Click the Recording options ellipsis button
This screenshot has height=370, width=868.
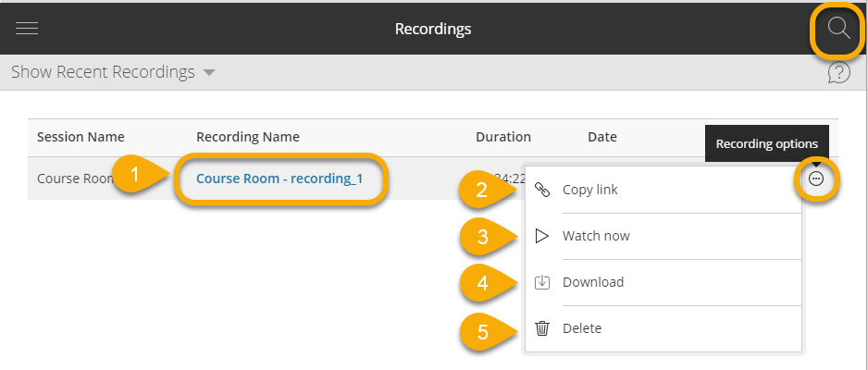(x=815, y=179)
